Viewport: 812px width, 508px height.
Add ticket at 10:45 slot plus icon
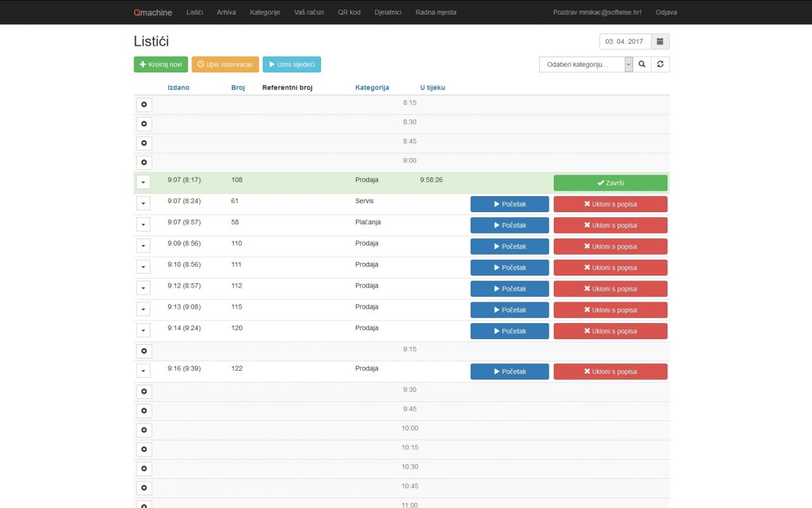point(144,488)
